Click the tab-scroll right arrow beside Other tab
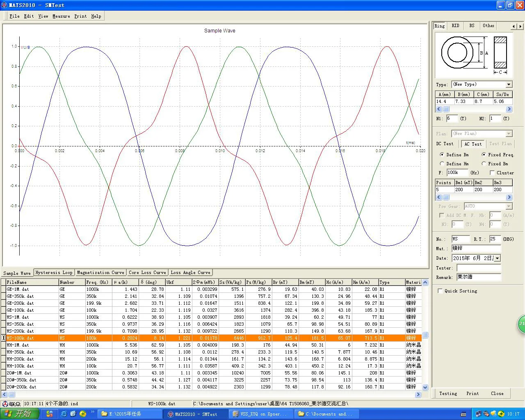Viewport: 525px width, 420px height. 520,26
